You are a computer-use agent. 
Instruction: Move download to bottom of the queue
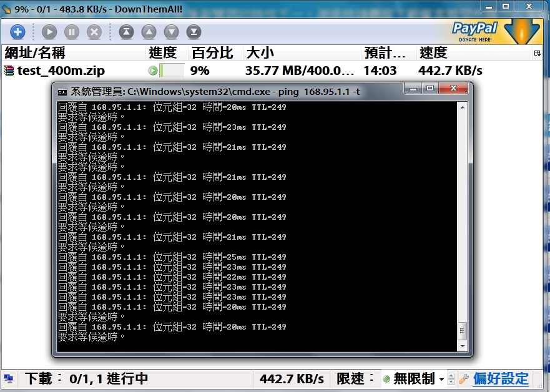tap(194, 32)
